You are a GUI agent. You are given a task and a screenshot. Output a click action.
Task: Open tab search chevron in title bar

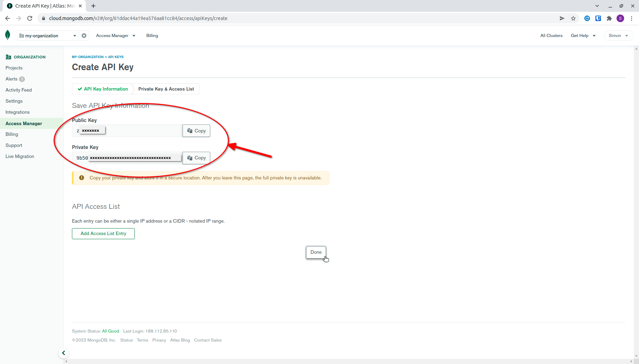(597, 6)
